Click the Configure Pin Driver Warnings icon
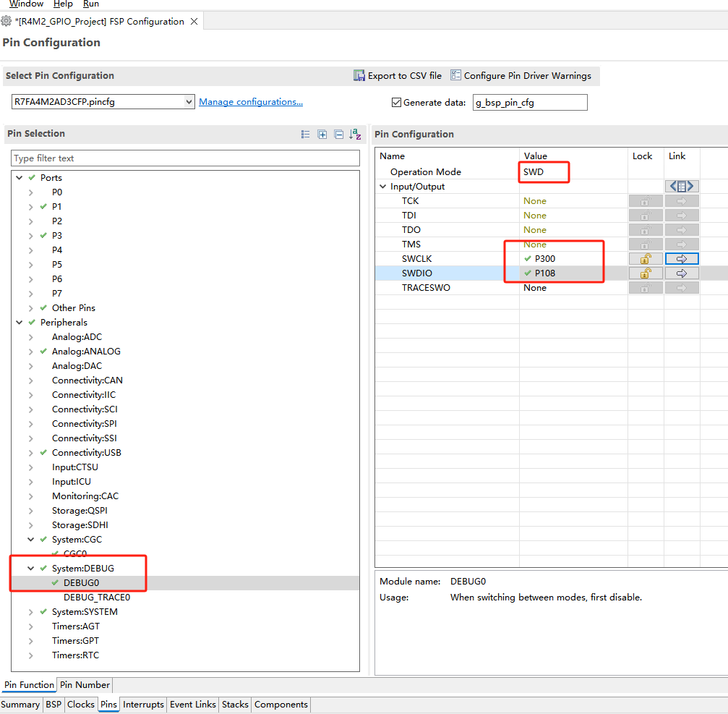Image resolution: width=728 pixels, height=714 pixels. (455, 75)
